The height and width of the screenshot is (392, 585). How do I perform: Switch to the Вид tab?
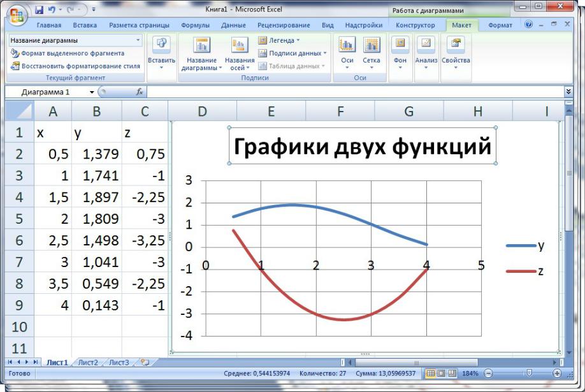[328, 25]
